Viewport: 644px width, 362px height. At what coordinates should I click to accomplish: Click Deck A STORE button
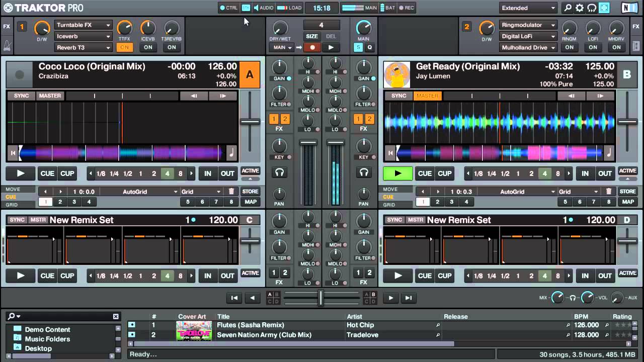coord(250,192)
